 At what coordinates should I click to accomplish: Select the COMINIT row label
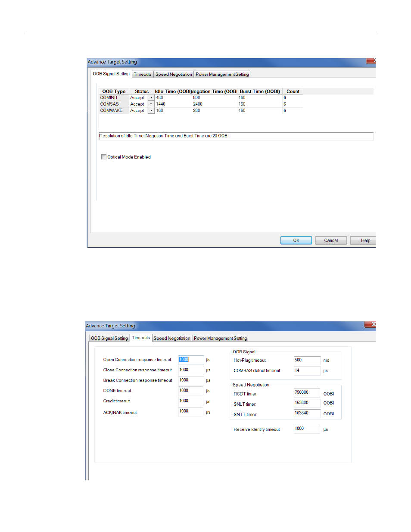point(114,98)
